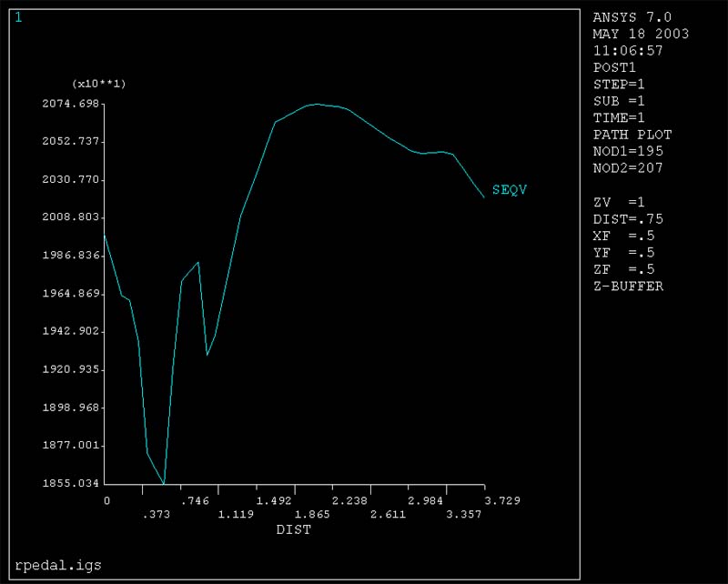
Task: Click y-axis value 1877.001
Action: click(x=71, y=445)
